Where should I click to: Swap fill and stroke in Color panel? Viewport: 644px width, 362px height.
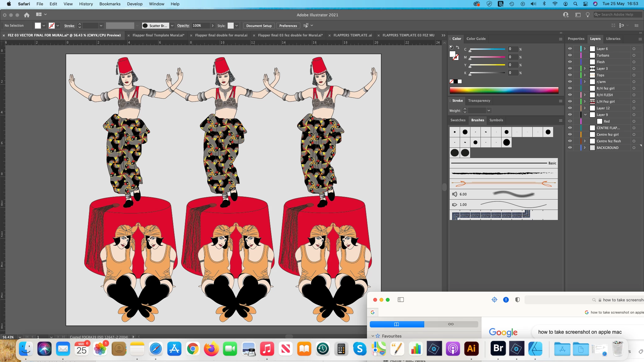tap(458, 47)
